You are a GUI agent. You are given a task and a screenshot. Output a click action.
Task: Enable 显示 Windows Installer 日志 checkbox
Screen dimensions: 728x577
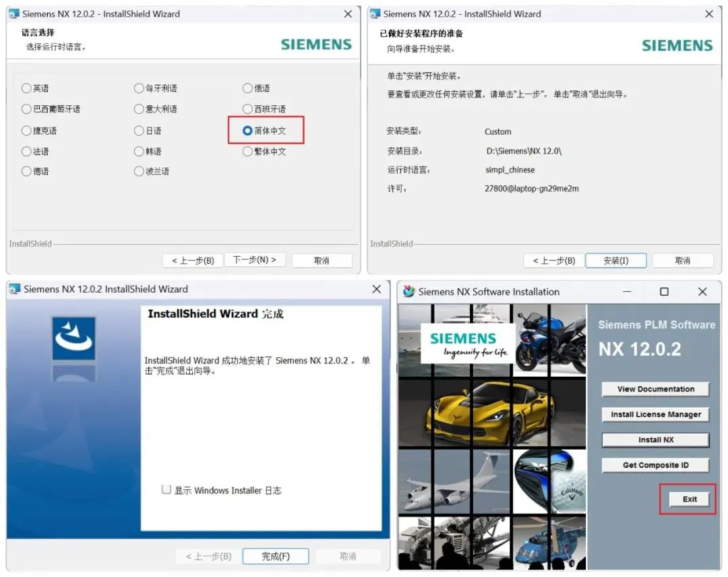(166, 490)
